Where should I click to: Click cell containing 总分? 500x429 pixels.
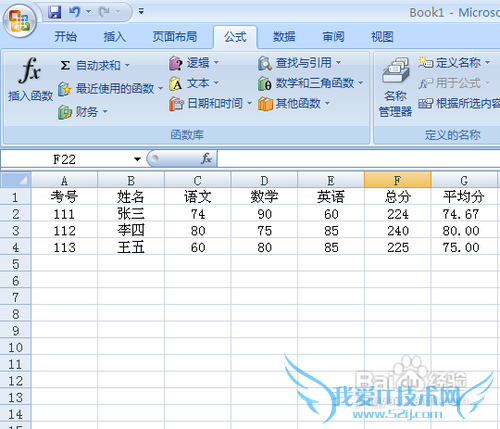point(398,197)
